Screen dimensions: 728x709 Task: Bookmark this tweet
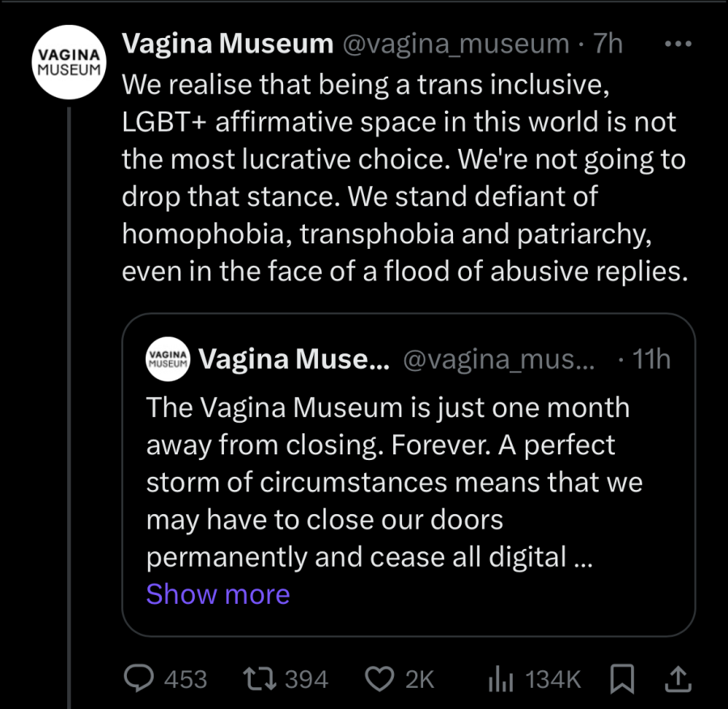[622, 679]
